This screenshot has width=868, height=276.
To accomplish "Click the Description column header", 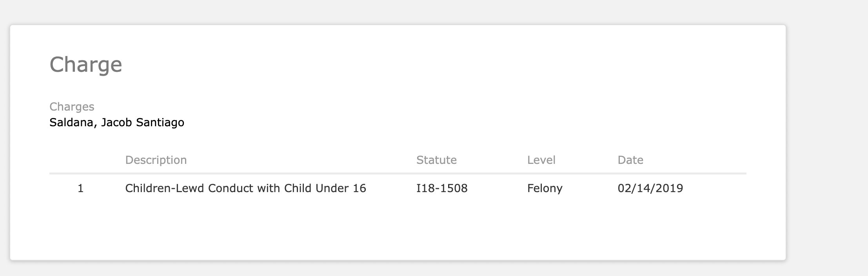I will click(156, 160).
